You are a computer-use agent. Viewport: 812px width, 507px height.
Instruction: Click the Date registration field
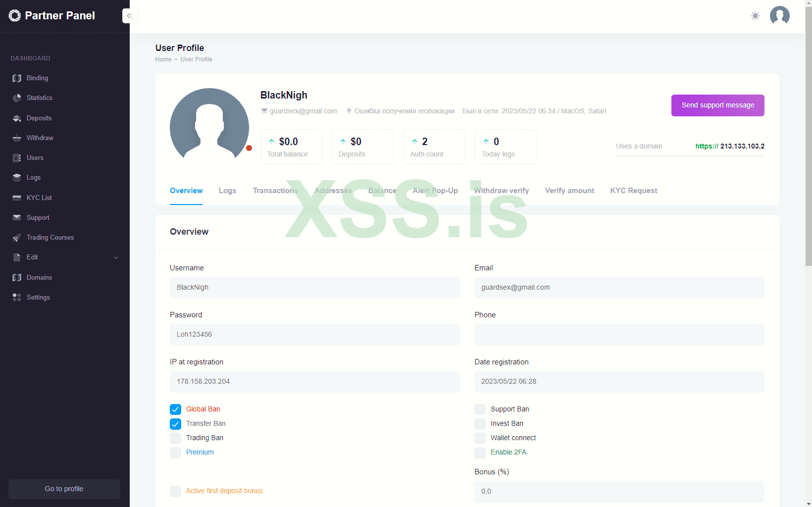coord(619,382)
